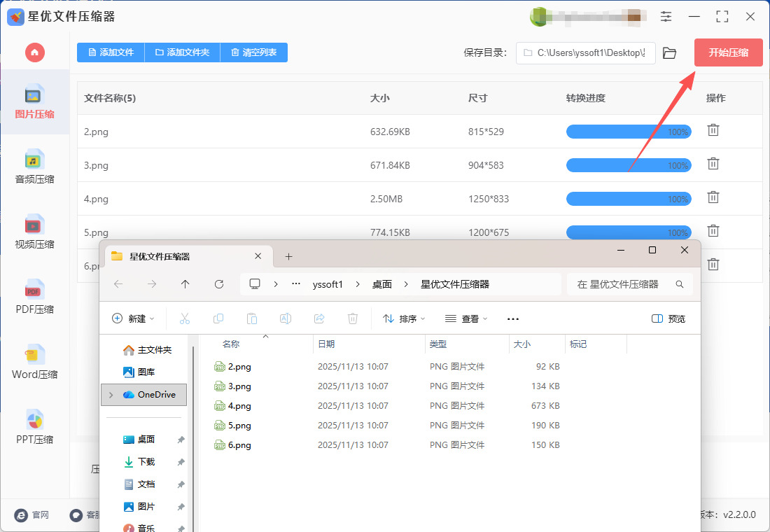
Task: Open a new Explorer tab with plus
Action: [x=288, y=257]
